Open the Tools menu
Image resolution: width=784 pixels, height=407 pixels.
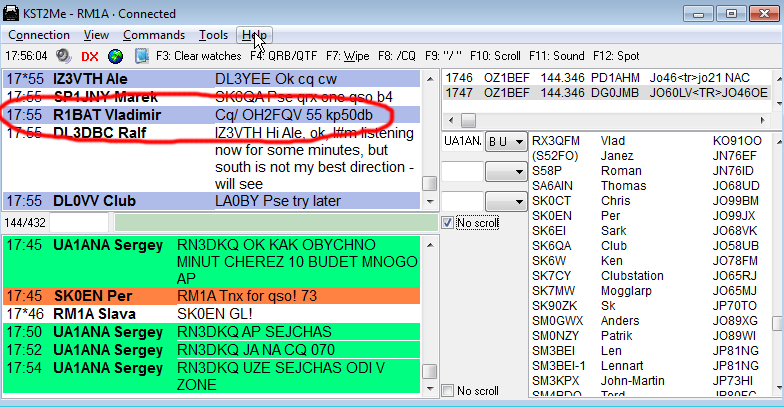(213, 35)
